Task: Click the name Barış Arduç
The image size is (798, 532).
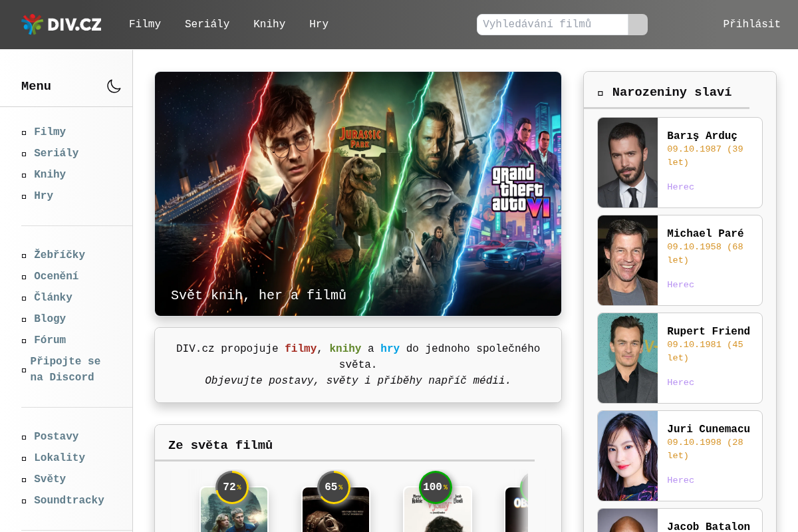Action: pos(702,136)
